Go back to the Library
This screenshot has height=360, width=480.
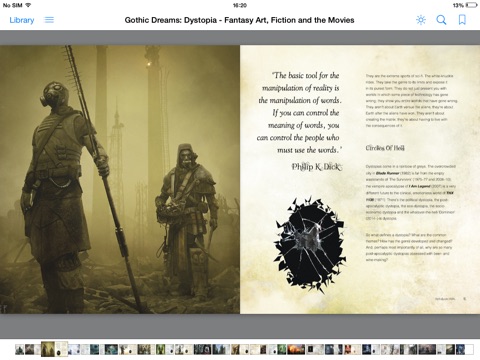[22, 20]
